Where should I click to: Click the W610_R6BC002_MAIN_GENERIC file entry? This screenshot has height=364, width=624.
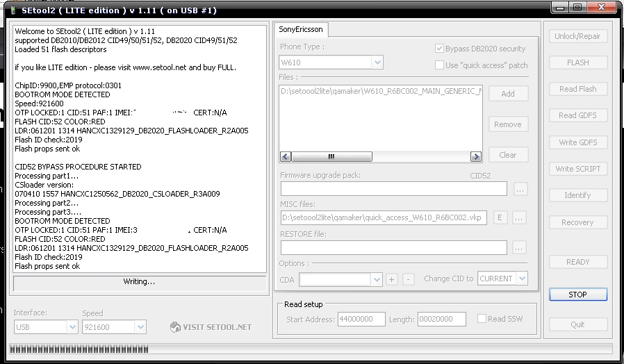tap(381, 91)
